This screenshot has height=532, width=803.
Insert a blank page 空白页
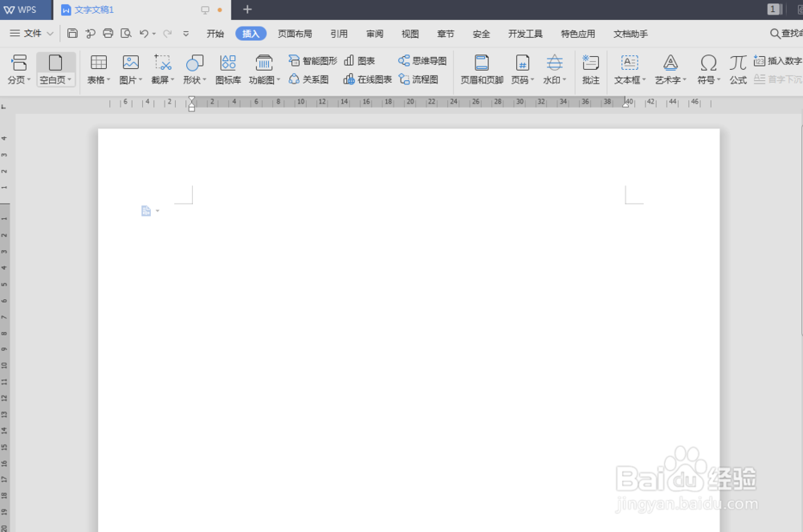coord(53,70)
